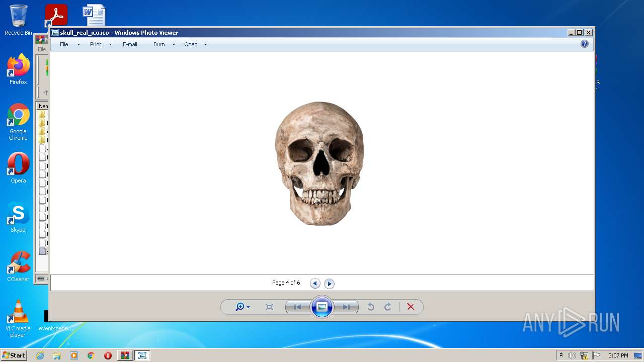
Task: Click the Actual Size fit button
Action: click(x=269, y=307)
